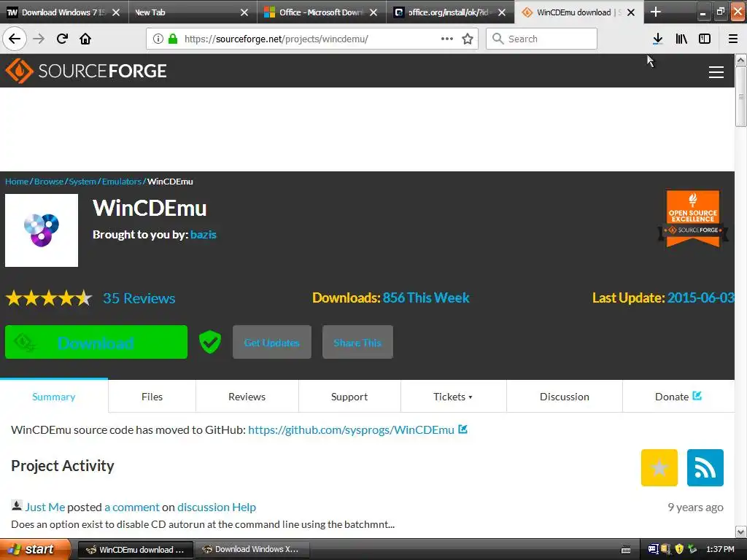747x560 pixels.
Task: Open the blue RSS feed icon
Action: [x=705, y=467]
